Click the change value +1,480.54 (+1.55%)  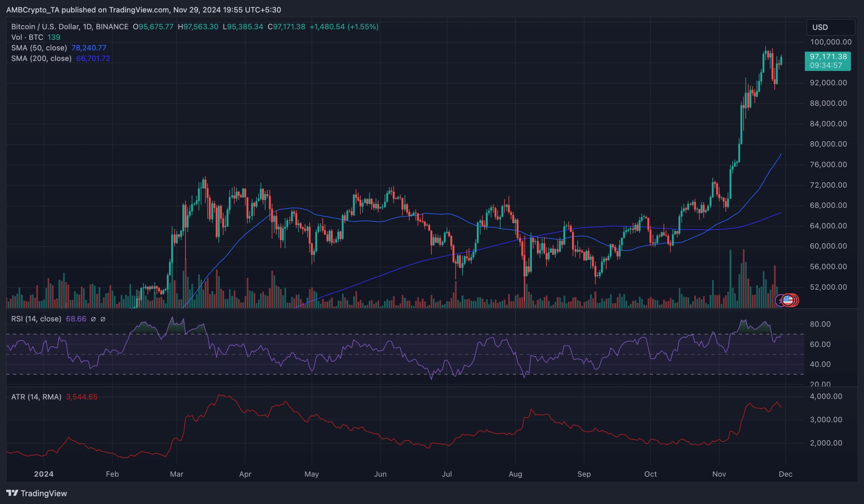[x=344, y=27]
